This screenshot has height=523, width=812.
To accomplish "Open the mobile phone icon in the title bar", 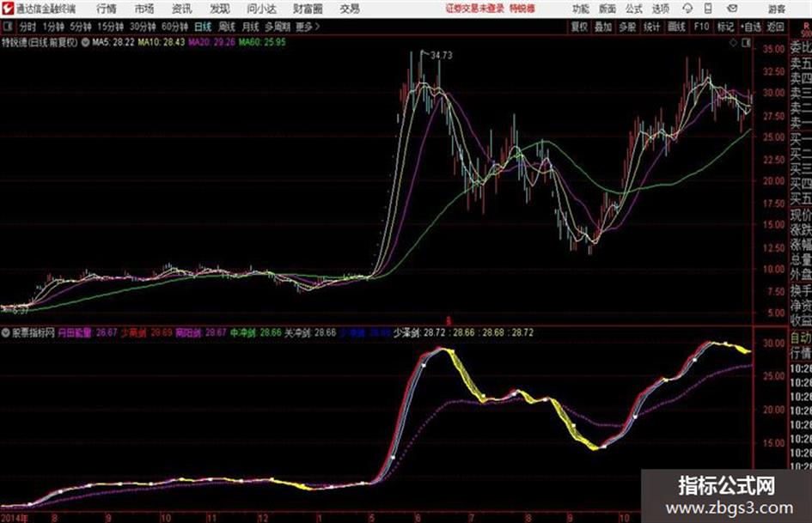I will pos(708,9).
